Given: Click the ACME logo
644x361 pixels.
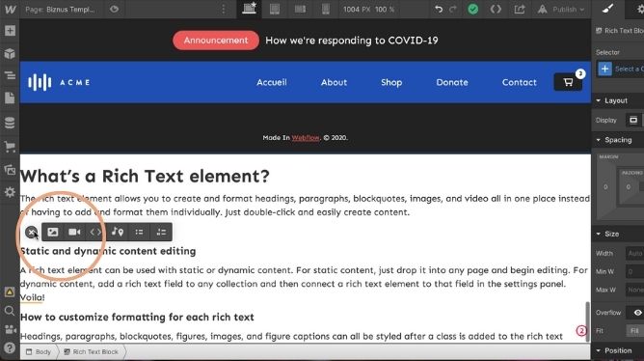Looking at the screenshot, I should pos(59,82).
